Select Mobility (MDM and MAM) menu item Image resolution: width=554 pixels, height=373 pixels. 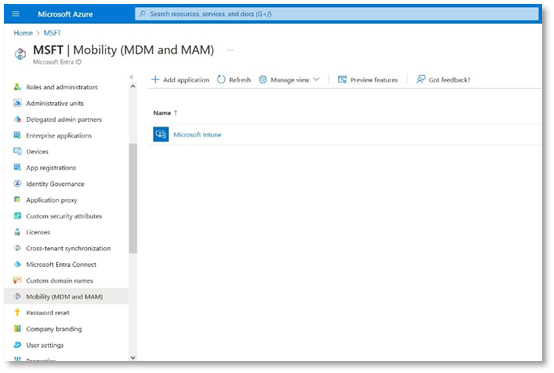click(66, 297)
